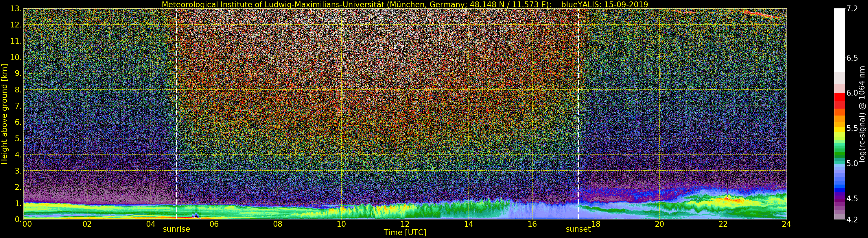This screenshot has height=238, width=868.
Task: Click the white dashed sunrise line
Action: point(176,114)
